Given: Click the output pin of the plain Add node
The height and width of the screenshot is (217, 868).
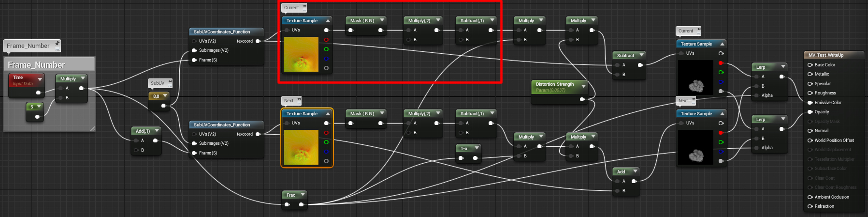Looking at the screenshot, I should tap(634, 181).
